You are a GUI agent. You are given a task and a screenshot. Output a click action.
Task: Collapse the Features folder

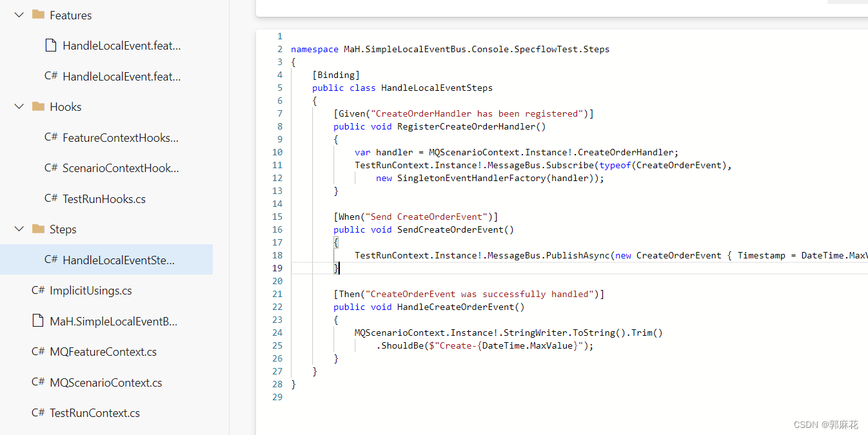(x=18, y=14)
